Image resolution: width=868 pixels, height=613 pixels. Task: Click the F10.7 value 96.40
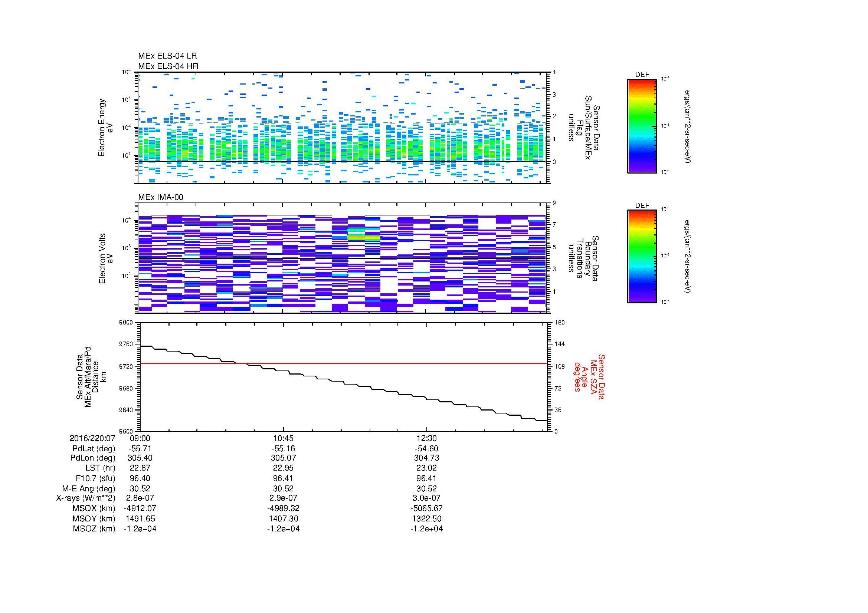(140, 478)
